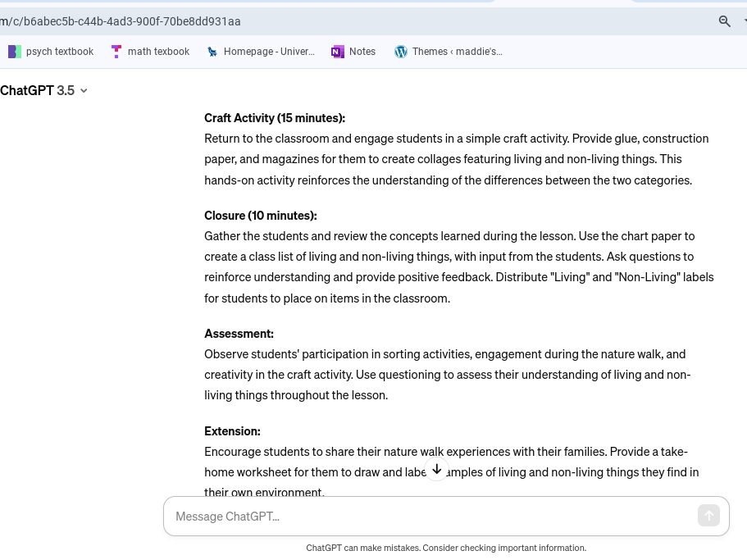Click the Craft Activity (15 minutes) heading
Screen dimensions: 747x560
[275, 118]
